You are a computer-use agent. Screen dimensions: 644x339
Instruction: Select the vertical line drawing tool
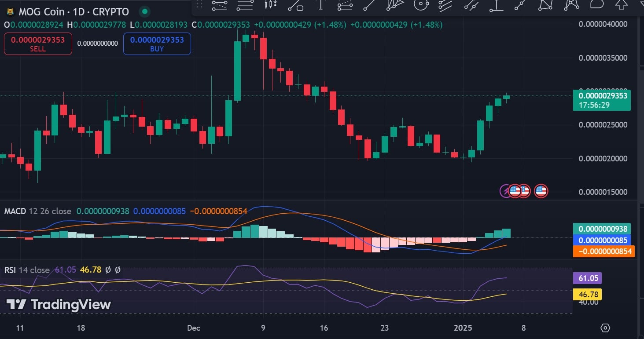coord(321,5)
